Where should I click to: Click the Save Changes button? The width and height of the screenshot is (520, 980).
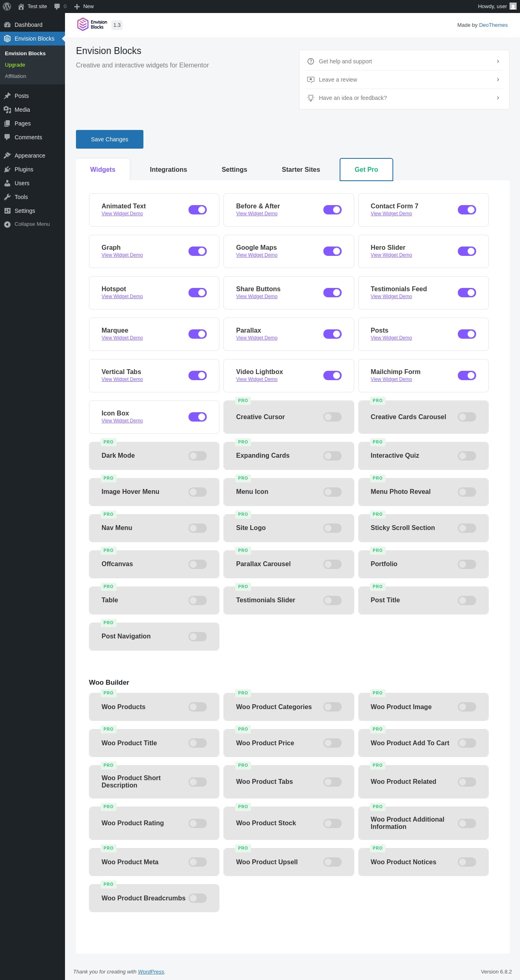(x=110, y=139)
